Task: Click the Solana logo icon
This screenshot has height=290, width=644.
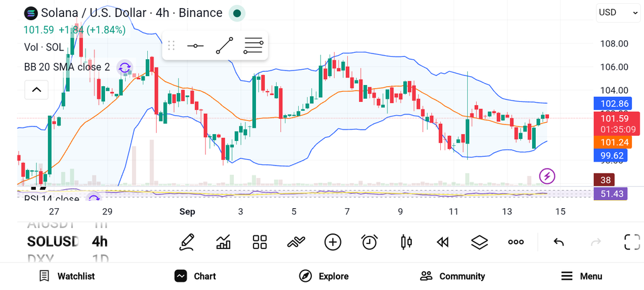Action: coord(31,13)
